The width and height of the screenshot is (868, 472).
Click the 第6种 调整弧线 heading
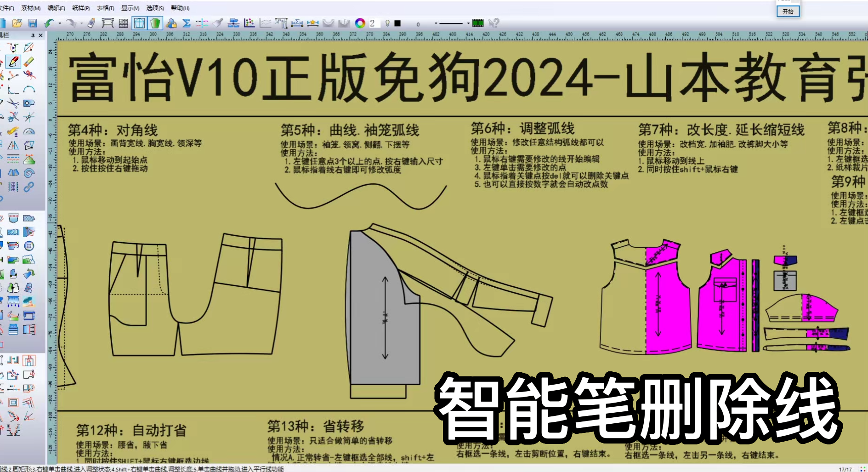pyautogui.click(x=522, y=128)
